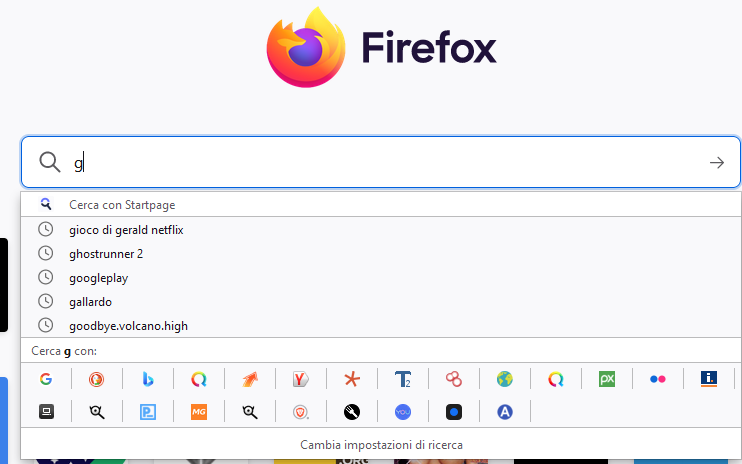The width and height of the screenshot is (742, 464).
Task: Search with the Google engine icon
Action: [x=46, y=379]
